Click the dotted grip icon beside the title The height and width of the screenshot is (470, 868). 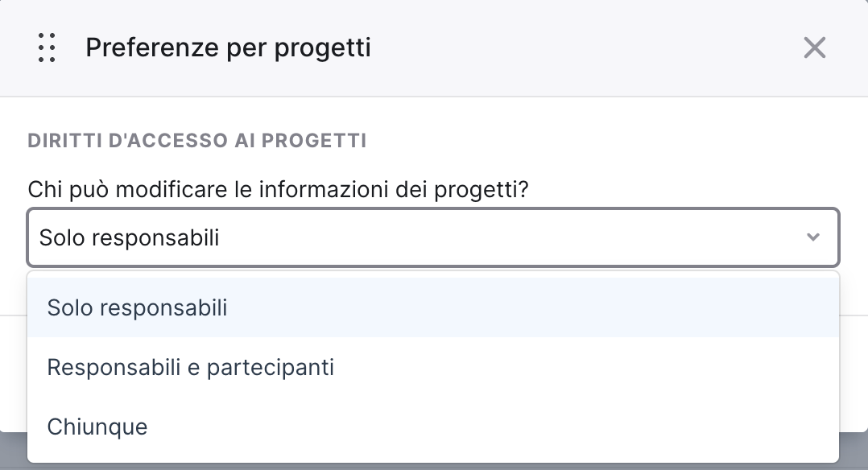(47, 47)
